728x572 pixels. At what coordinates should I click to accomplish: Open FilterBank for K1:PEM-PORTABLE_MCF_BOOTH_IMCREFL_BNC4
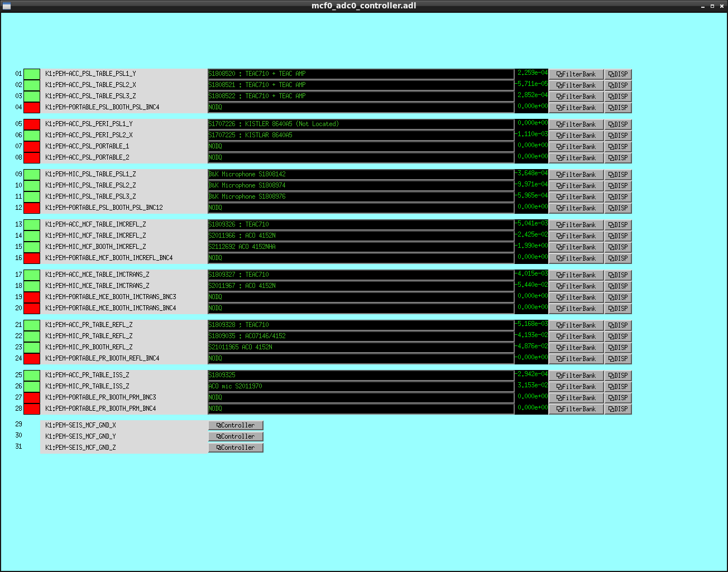[576, 258]
